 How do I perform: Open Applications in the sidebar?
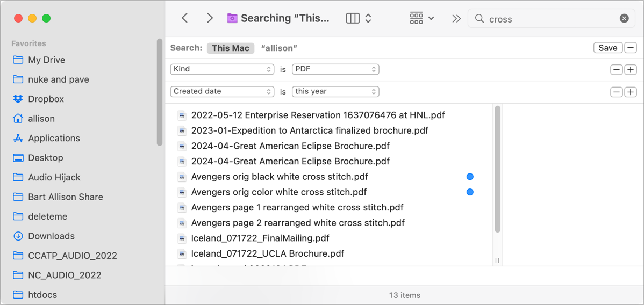tap(54, 138)
